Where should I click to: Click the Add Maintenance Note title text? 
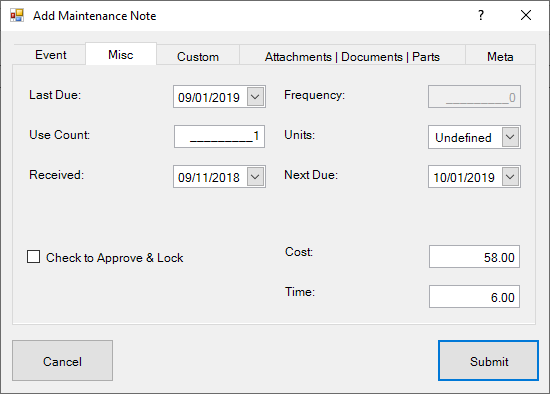(95, 16)
